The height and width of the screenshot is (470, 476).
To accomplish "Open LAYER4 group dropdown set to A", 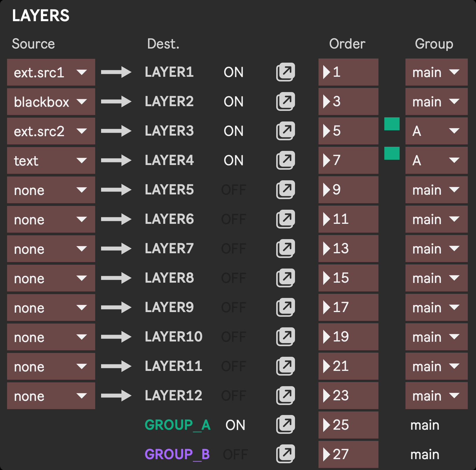I will tap(437, 160).
